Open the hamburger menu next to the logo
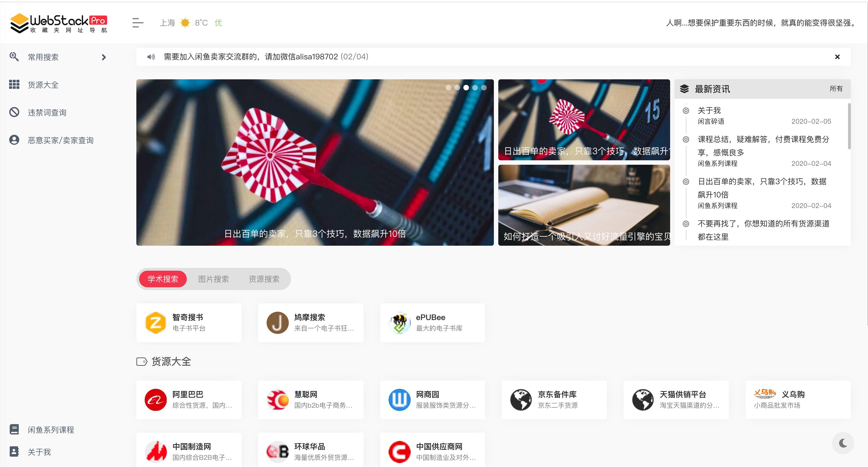868x467 pixels. click(137, 22)
